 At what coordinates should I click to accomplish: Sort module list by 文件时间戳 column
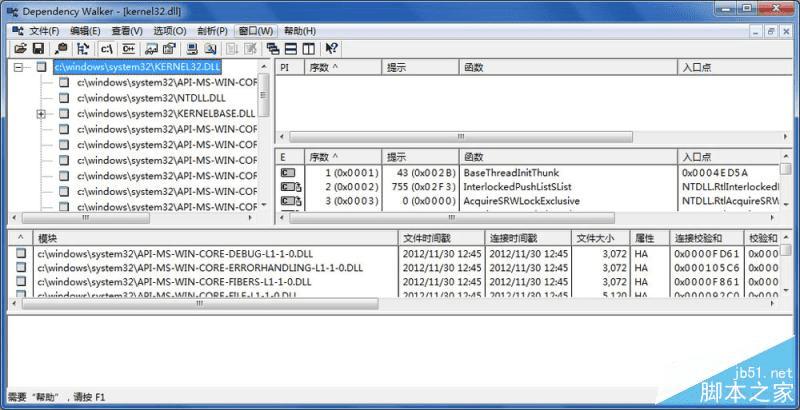point(441,238)
